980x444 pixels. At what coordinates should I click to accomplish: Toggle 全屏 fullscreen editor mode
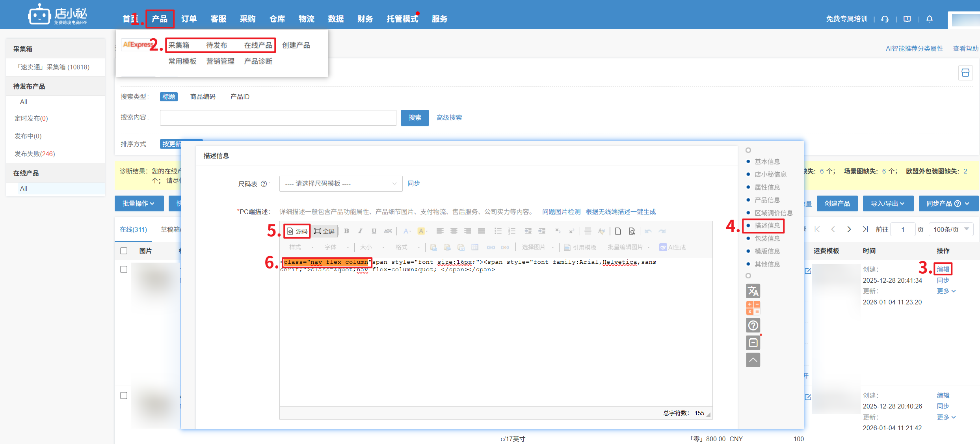tap(324, 231)
